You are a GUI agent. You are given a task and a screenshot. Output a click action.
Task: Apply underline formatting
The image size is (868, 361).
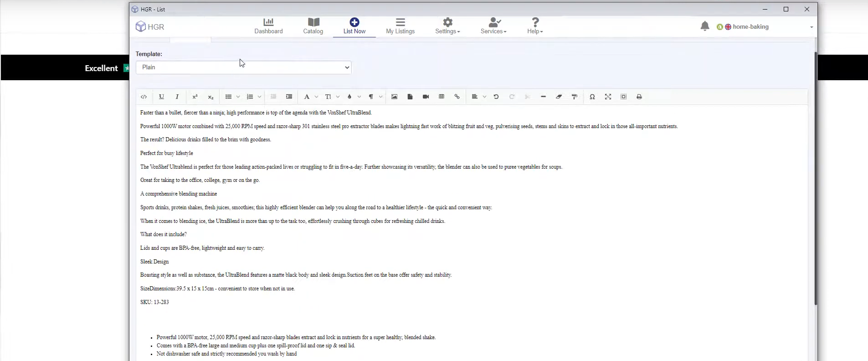click(x=161, y=97)
